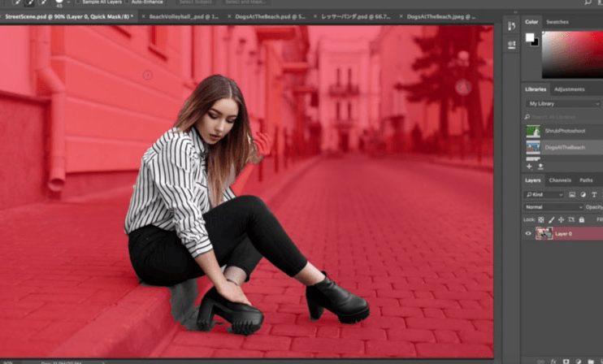Close the レッサーパンダ.psd tab
Viewport: 603px width, 364px height.
(315, 16)
